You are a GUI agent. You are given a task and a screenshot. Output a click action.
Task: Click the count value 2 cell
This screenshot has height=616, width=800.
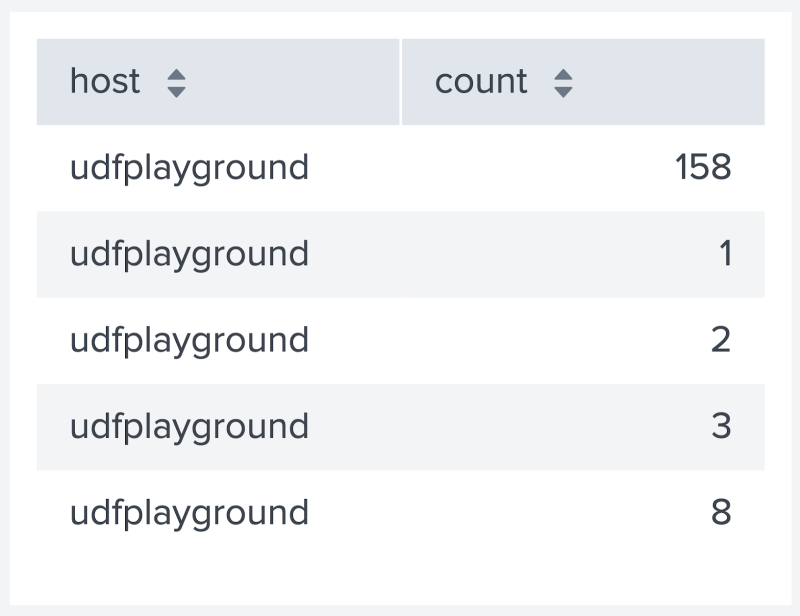(583, 340)
